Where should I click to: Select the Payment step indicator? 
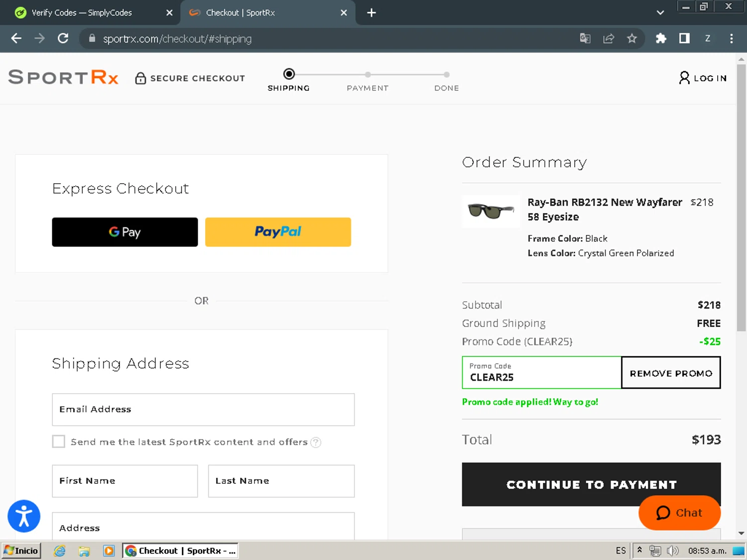point(368,82)
